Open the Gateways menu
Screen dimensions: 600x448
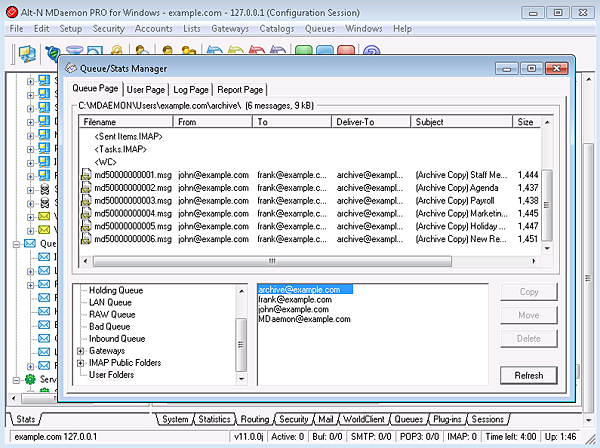tap(230, 29)
